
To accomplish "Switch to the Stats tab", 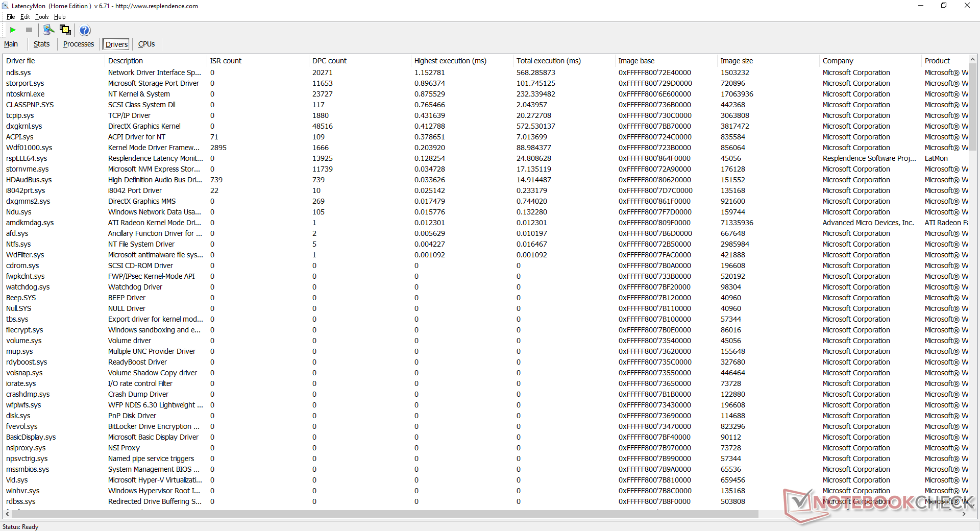I will tap(41, 44).
